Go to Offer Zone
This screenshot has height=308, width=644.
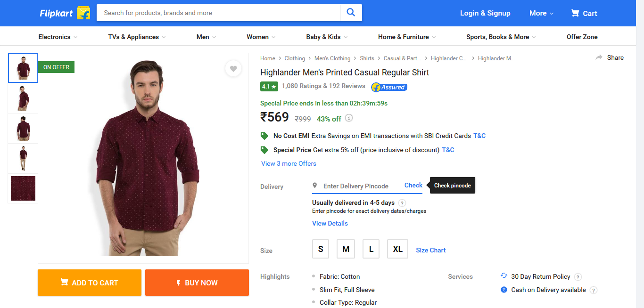(582, 37)
